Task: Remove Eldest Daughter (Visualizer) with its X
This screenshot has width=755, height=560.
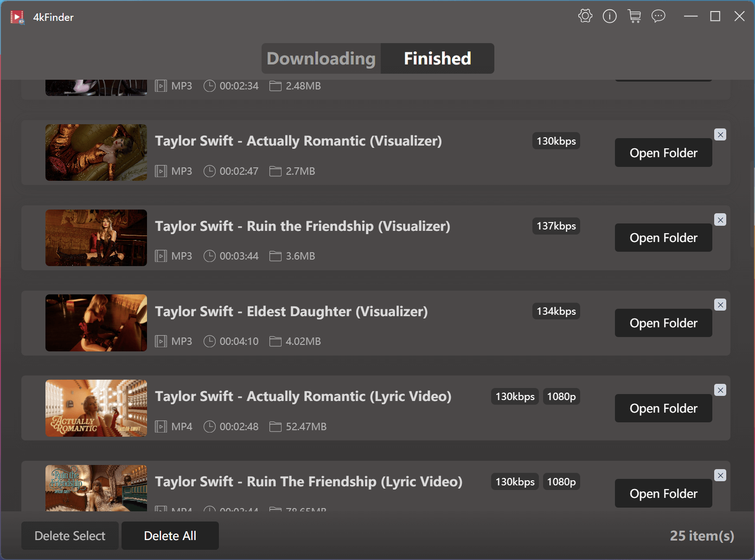Action: pos(720,305)
